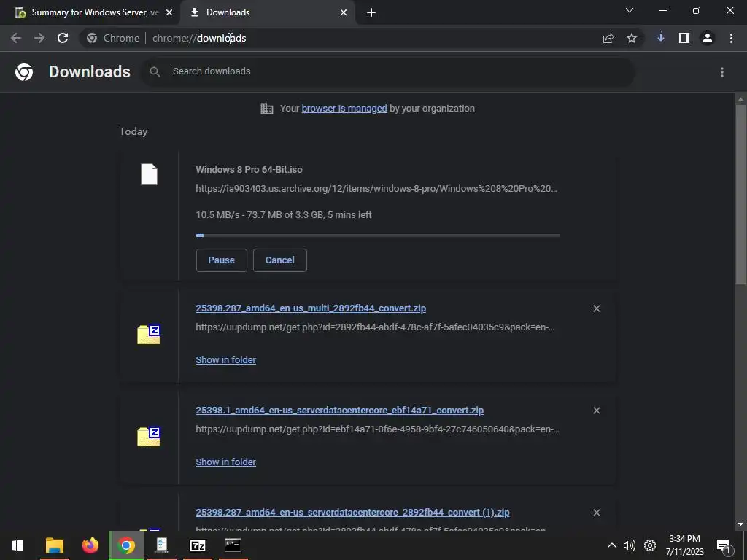Open the clock and date flyout
Image resolution: width=747 pixels, height=560 pixels.
point(684,545)
